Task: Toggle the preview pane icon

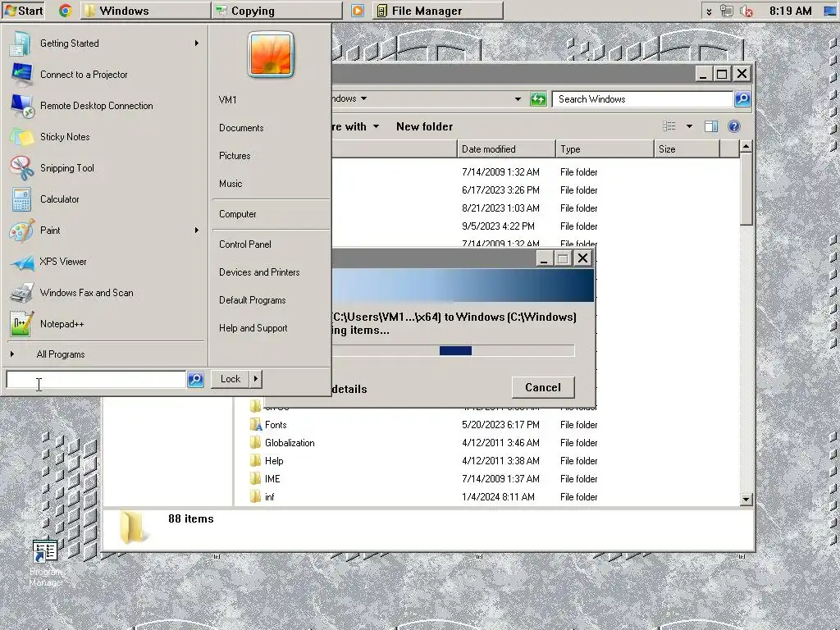Action: pos(711,126)
